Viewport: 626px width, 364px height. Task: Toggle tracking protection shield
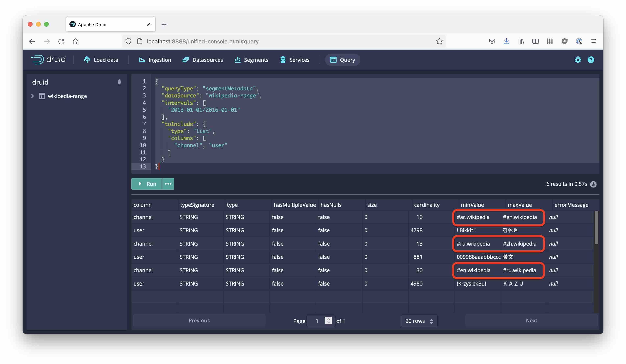128,41
